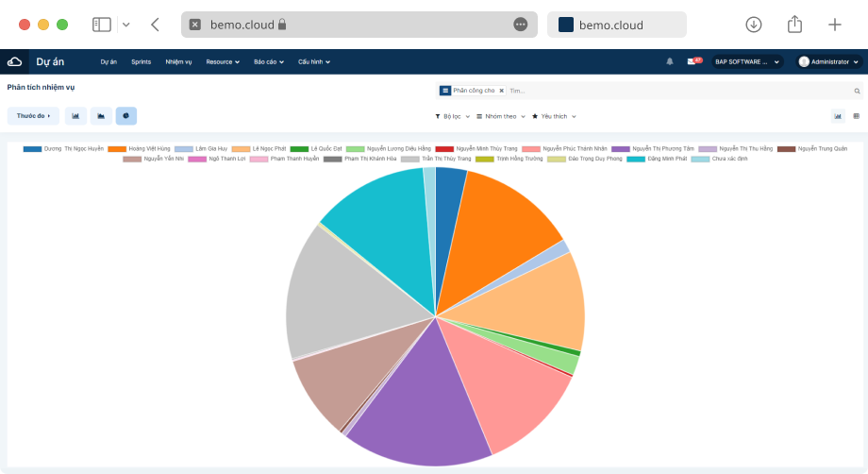Click the 'Phân tích nhiệm vụ' heading

41,88
